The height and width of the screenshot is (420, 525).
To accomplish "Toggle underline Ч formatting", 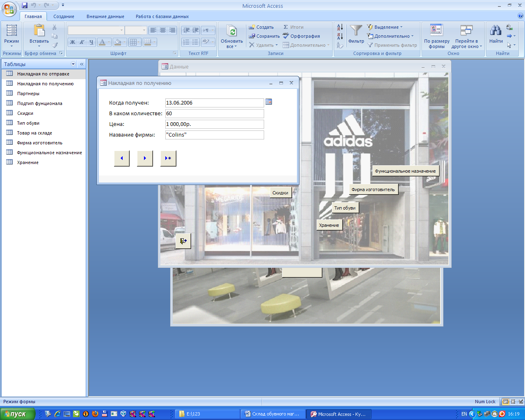I will click(x=91, y=42).
